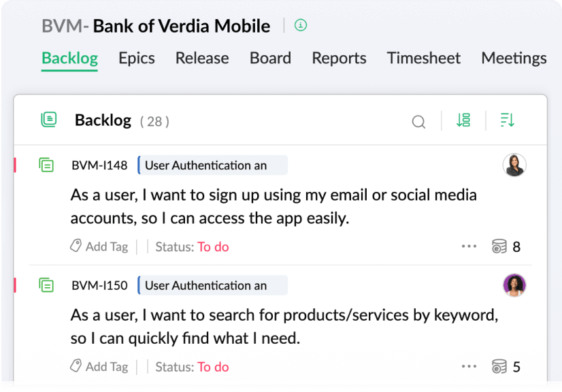
Task: Open more options for BVM-I150
Action: pos(469,367)
